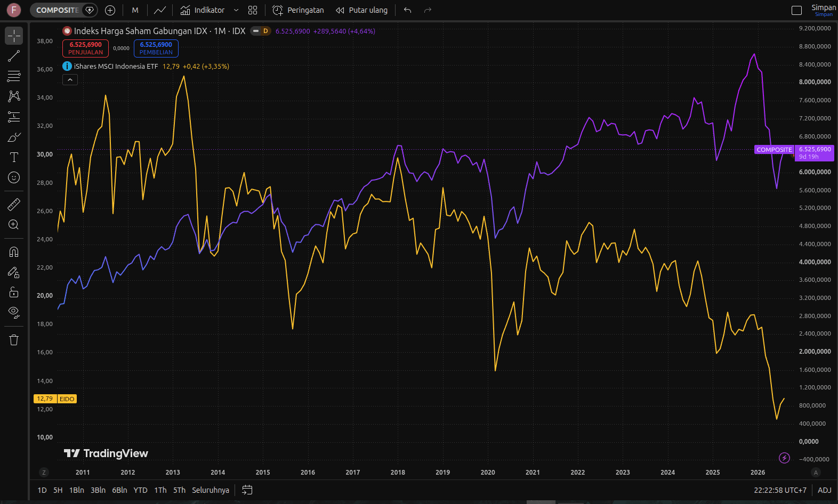This screenshot has width=838, height=504.
Task: Open go to date calendar icon
Action: click(247, 490)
